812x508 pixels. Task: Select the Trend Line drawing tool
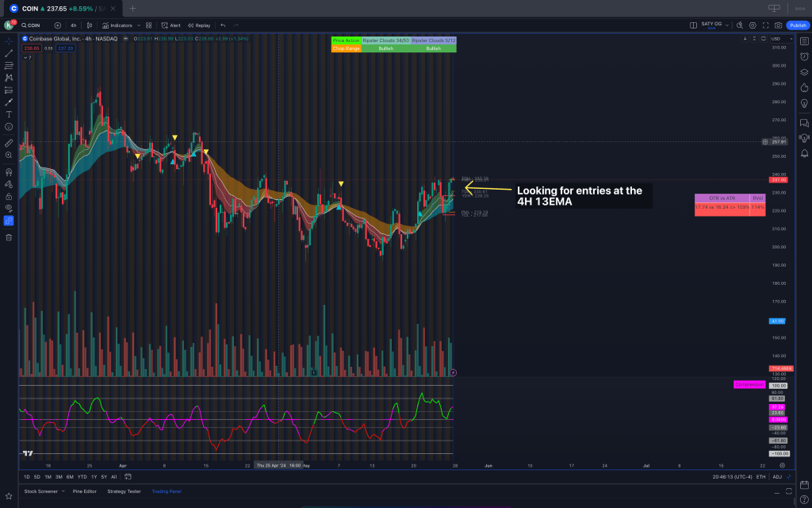click(9, 53)
